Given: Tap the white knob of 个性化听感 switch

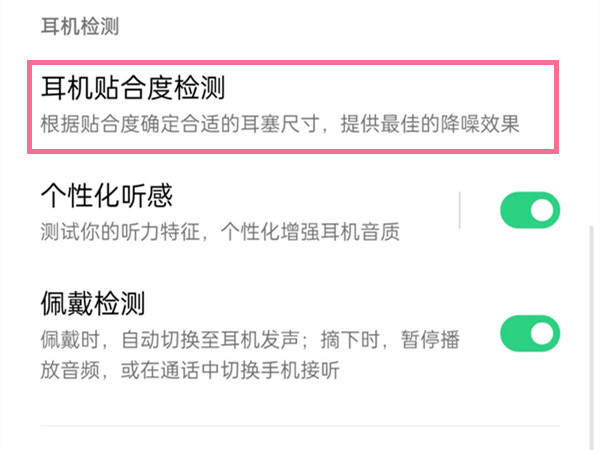Looking at the screenshot, I should pos(542,210).
